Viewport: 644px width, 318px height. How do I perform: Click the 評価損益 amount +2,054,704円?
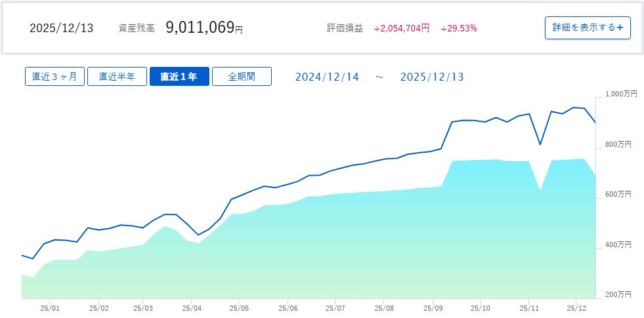tap(402, 28)
